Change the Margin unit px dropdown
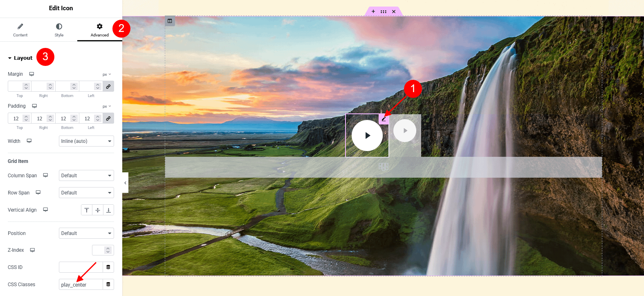This screenshot has height=296, width=644. 107,75
